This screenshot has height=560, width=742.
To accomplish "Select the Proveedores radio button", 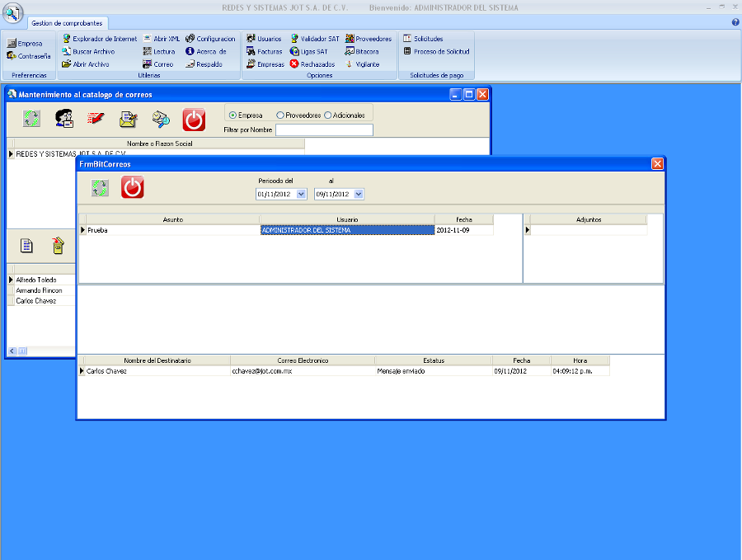I will tap(281, 115).
